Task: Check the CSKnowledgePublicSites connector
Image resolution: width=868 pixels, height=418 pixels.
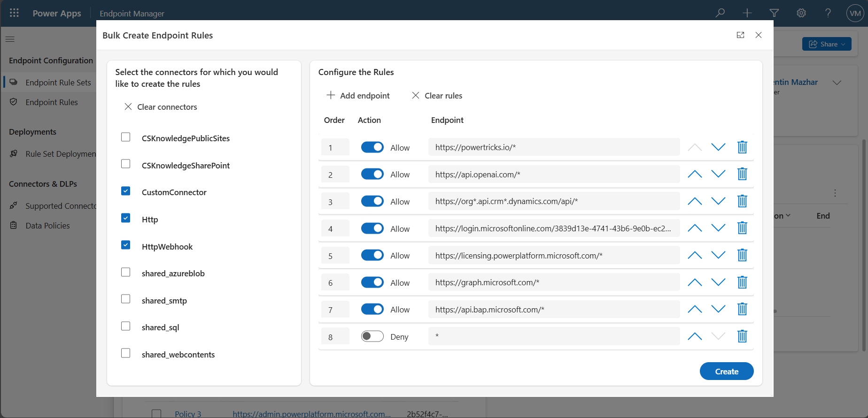Action: (126, 137)
